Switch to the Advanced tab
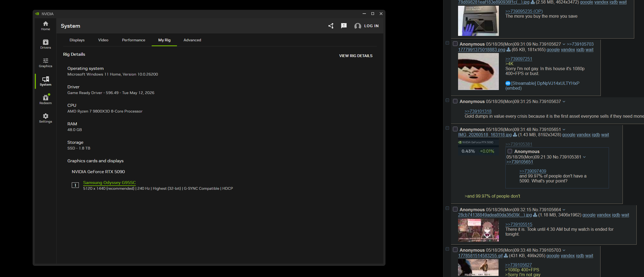644x277 pixels. (192, 40)
